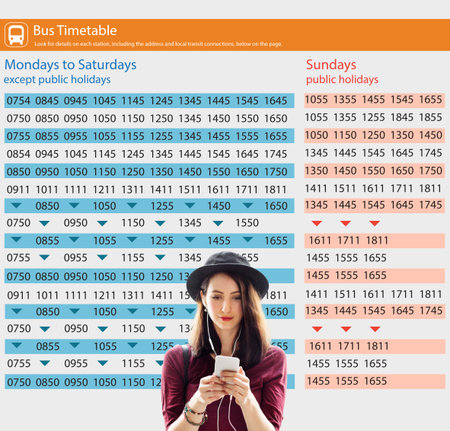
Task: Select 1150 in the Sundays table
Action: point(345,135)
